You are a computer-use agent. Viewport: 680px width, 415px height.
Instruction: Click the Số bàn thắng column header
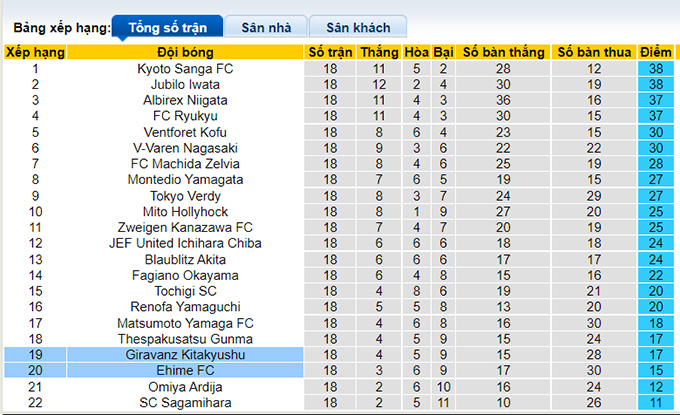point(503,52)
